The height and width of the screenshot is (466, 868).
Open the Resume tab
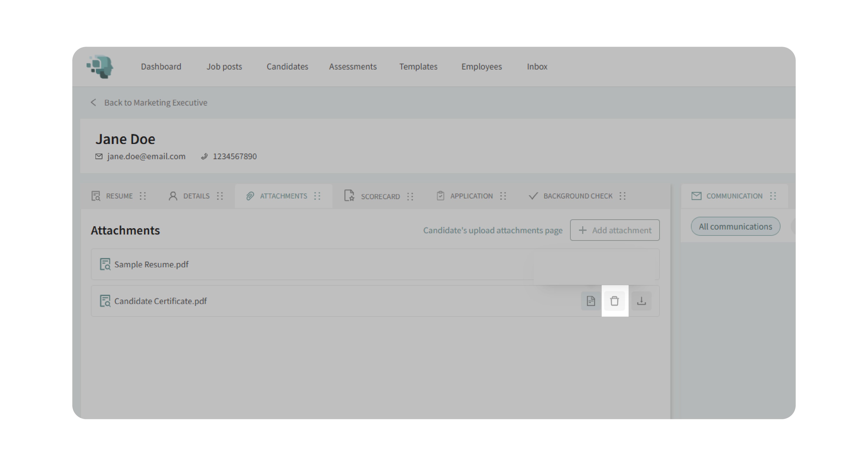[119, 196]
